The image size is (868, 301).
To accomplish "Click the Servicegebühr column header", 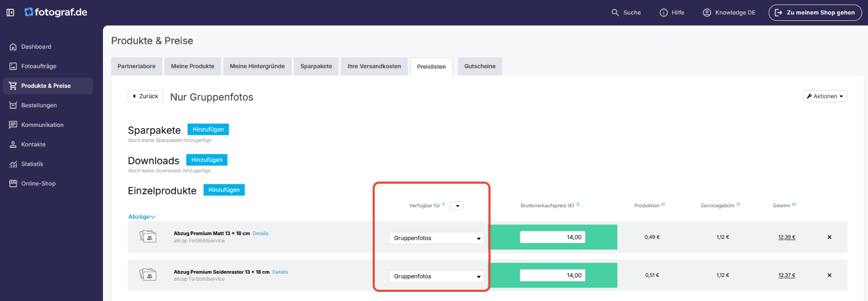I will tap(718, 206).
